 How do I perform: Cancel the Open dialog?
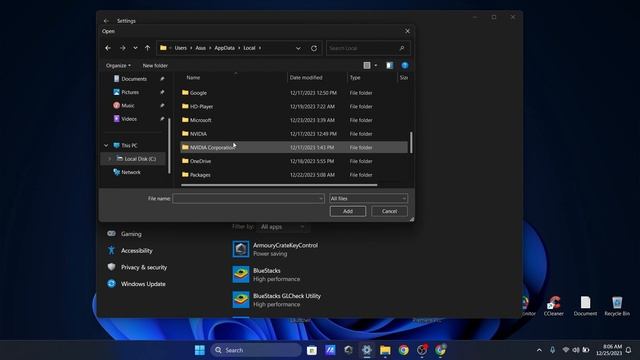point(389,211)
